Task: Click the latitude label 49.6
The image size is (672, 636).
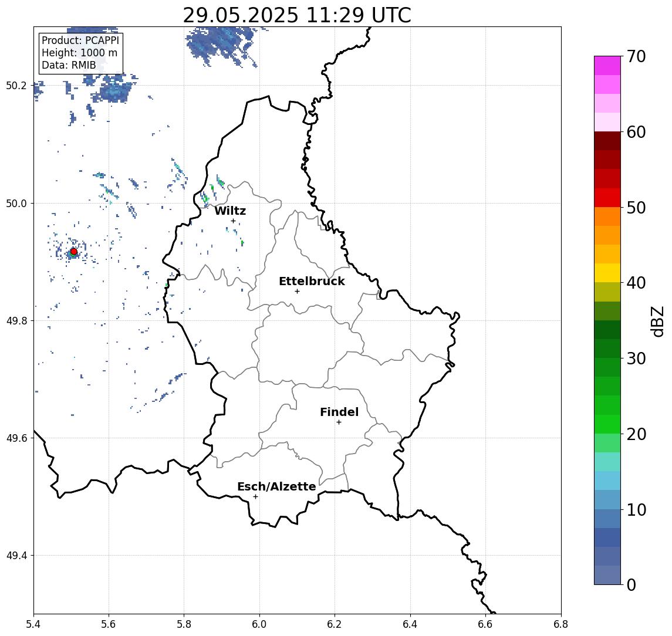Action: pos(16,438)
